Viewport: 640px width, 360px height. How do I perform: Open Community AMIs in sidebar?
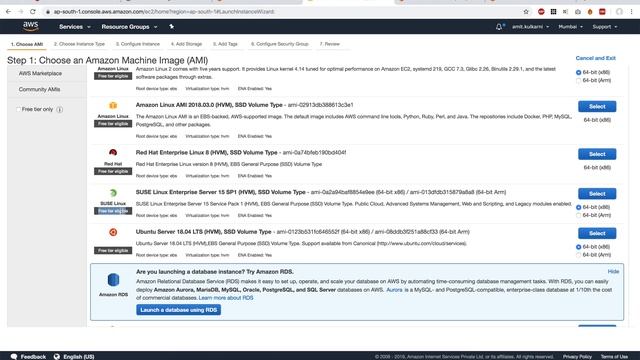click(39, 89)
